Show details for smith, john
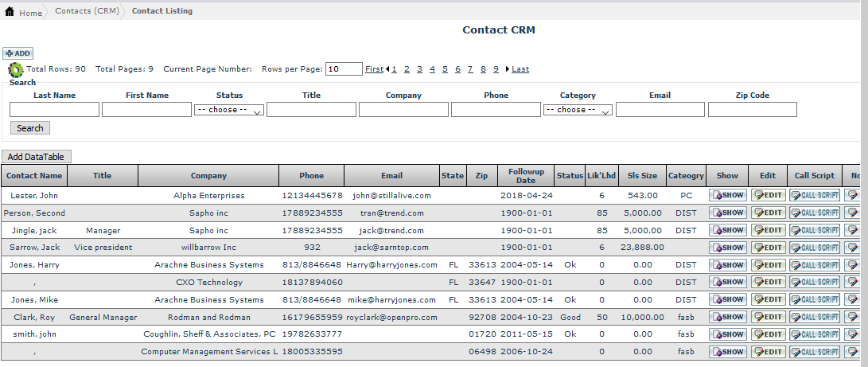This screenshot has width=868, height=367. [x=728, y=335]
